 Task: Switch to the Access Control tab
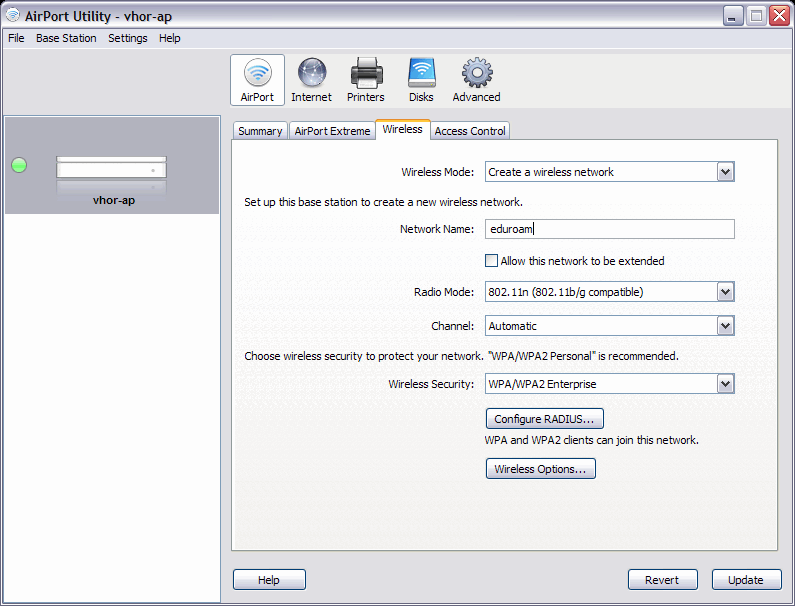(x=470, y=131)
